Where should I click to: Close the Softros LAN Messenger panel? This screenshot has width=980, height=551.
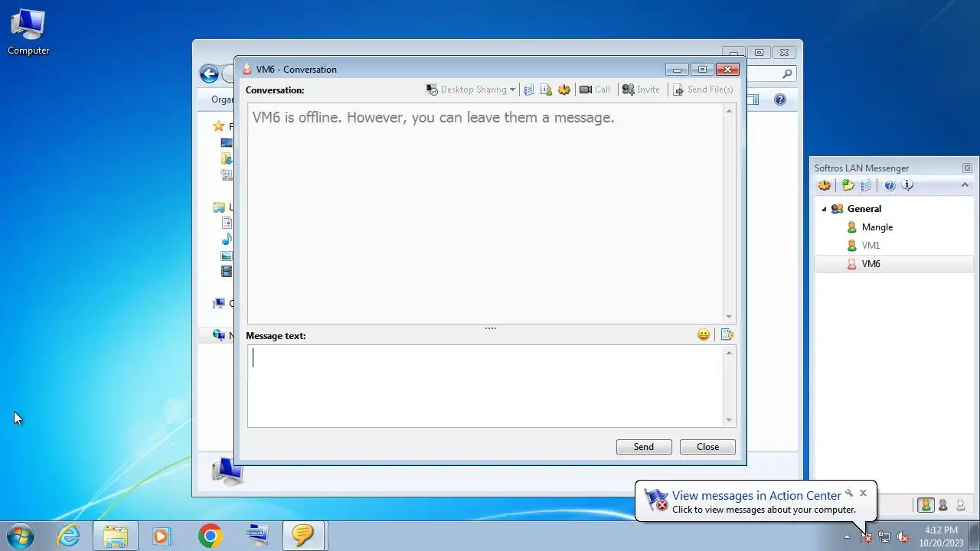pos(967,168)
